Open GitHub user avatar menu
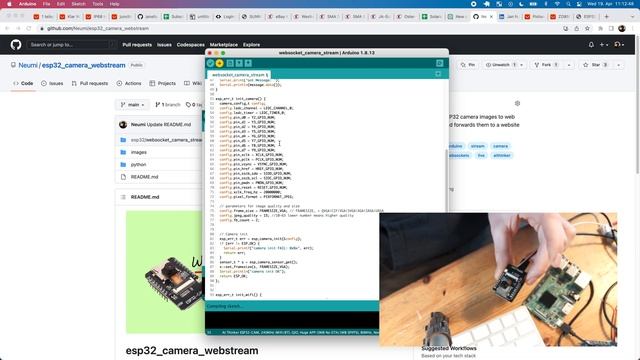This screenshot has height=360, width=640. (x=619, y=44)
